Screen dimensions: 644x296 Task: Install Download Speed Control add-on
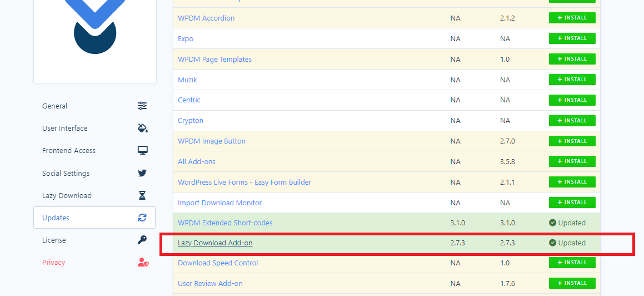pyautogui.click(x=572, y=262)
